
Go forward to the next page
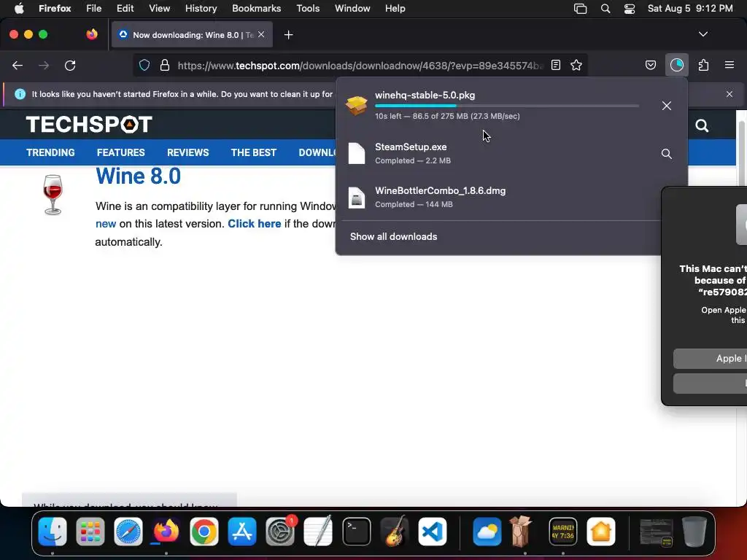44,65
